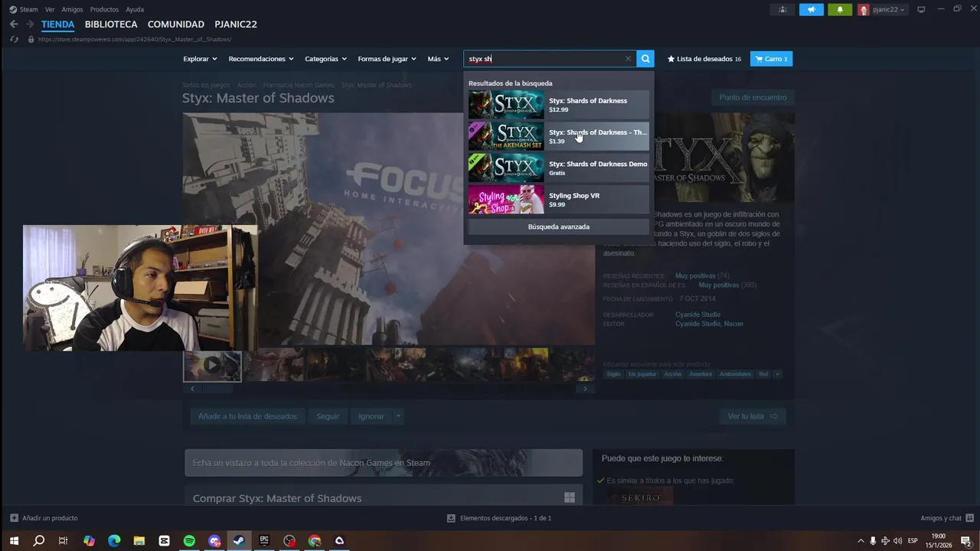This screenshot has height=551, width=980.
Task: Open Windows taskbar search
Action: click(x=39, y=541)
